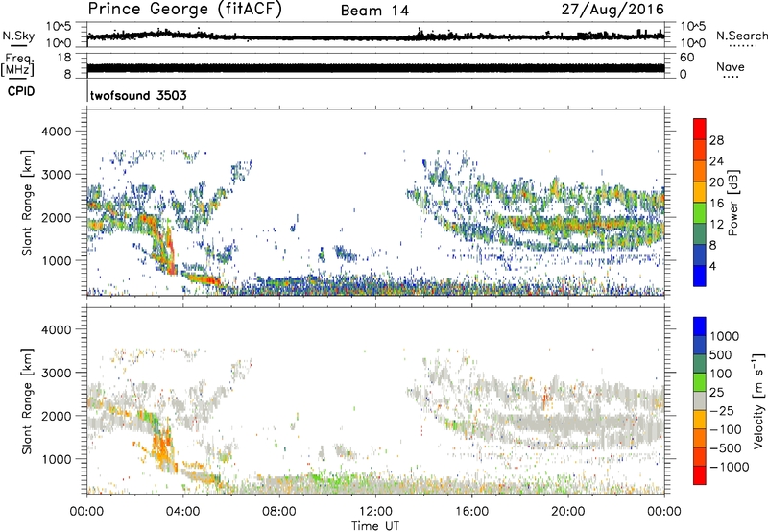Click the "4000" tick on the power panel
The height and width of the screenshot is (532, 768).
point(56,132)
